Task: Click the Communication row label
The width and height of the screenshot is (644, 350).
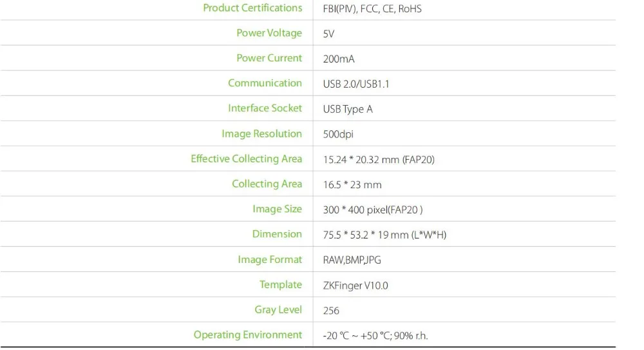Action: pos(265,83)
